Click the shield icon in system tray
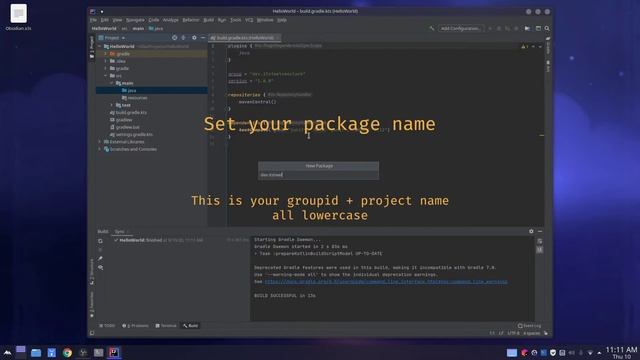The image size is (640, 360). (553, 353)
